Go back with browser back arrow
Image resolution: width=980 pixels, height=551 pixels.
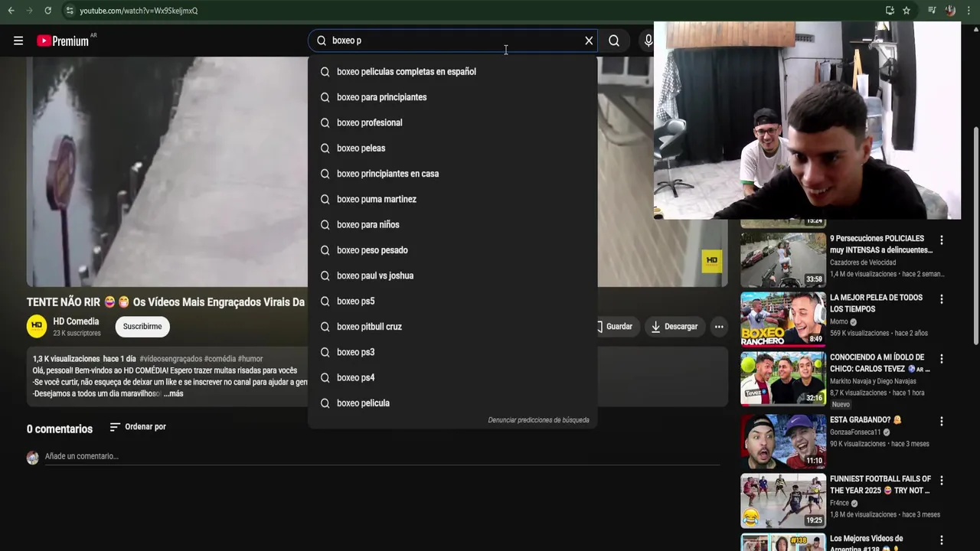[11, 11]
